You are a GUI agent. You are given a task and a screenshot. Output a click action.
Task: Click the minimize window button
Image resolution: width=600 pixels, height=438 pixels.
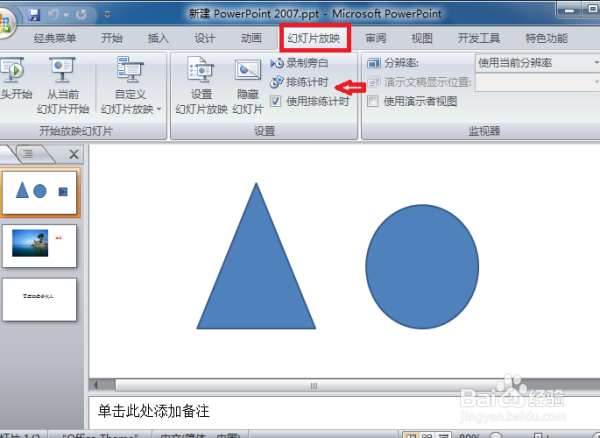(569, 10)
